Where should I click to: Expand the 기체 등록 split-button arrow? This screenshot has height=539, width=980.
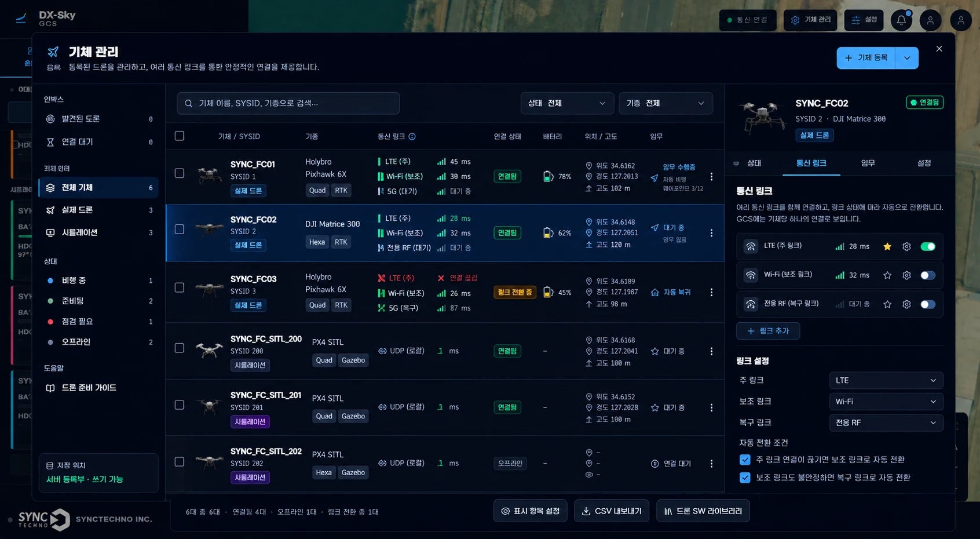(x=907, y=58)
